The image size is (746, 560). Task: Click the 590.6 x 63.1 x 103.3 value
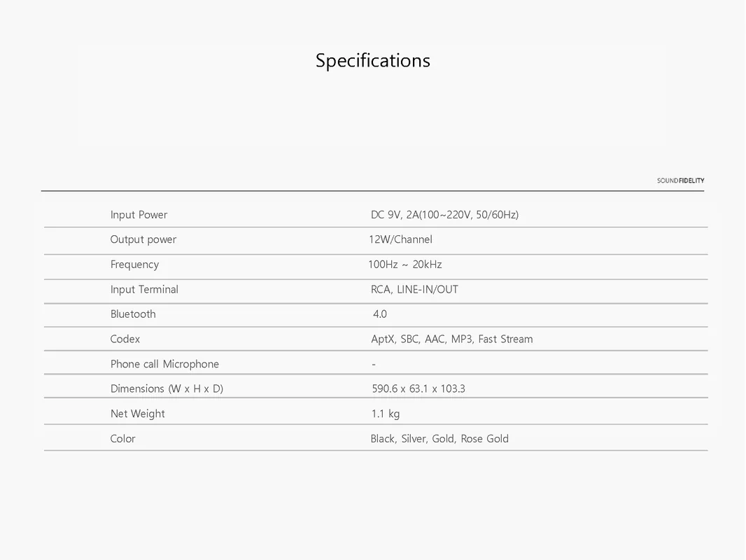pyautogui.click(x=418, y=388)
